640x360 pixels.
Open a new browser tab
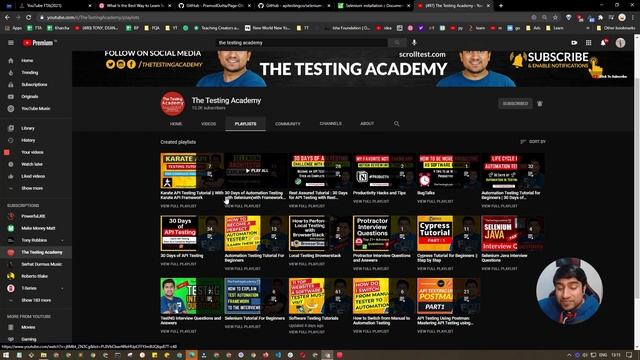501,6
